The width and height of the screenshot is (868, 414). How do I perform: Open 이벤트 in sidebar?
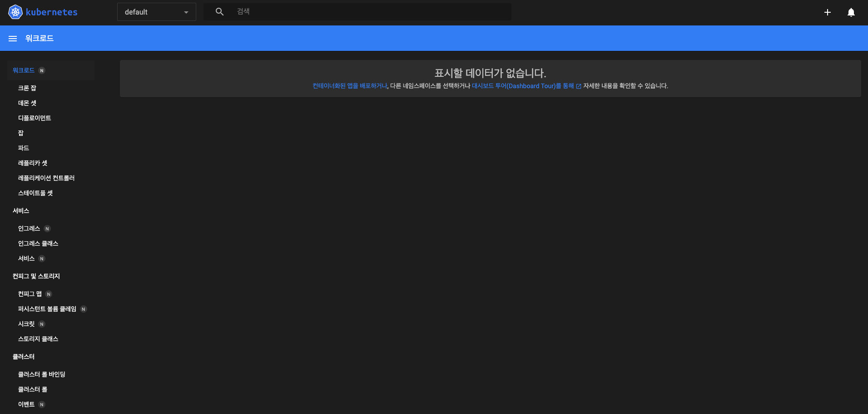[26, 404]
